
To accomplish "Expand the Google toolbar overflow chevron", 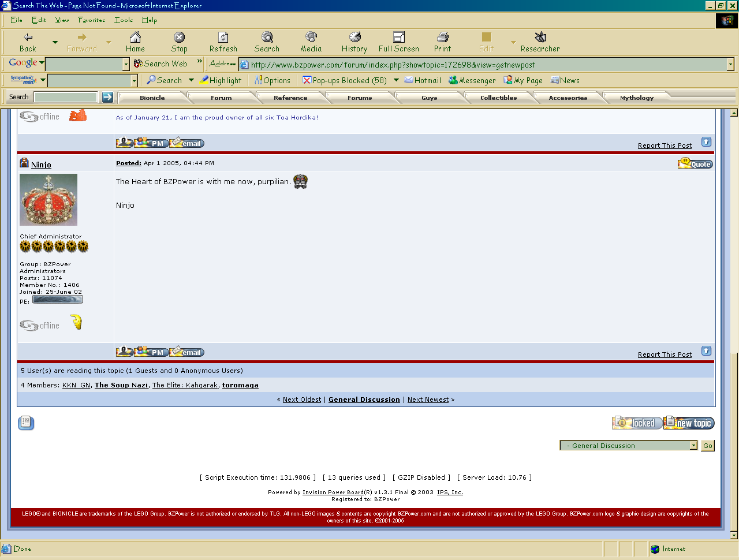I will pyautogui.click(x=200, y=61).
